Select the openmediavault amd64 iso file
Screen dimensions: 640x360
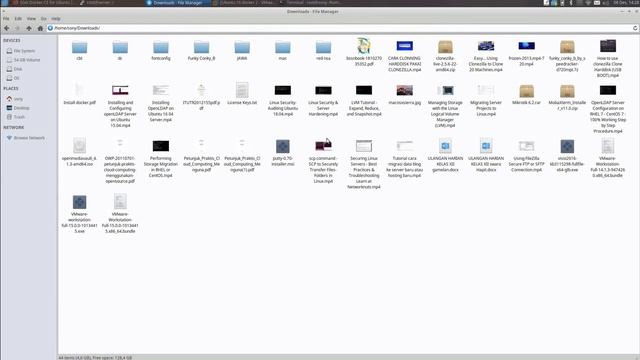pos(80,153)
